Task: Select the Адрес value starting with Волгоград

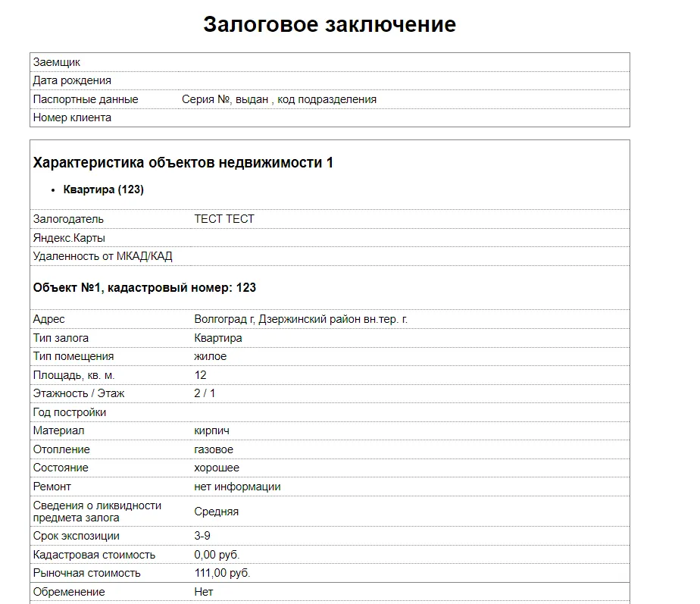Action: 302,319
